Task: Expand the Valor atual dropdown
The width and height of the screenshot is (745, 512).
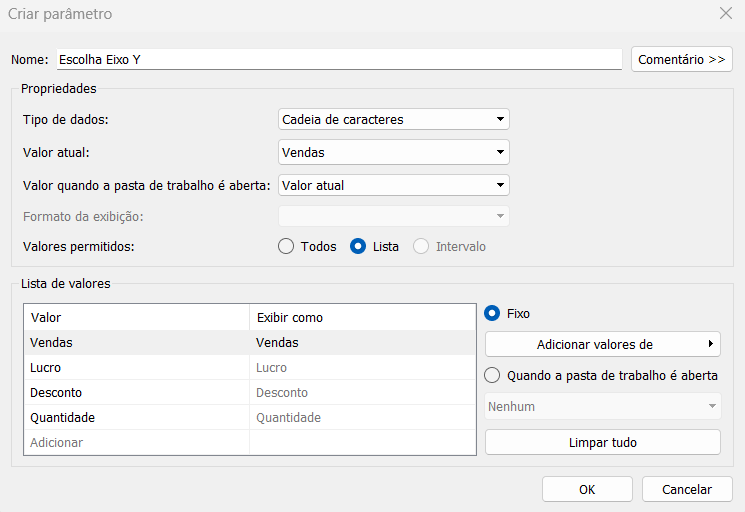Action: coord(393,152)
